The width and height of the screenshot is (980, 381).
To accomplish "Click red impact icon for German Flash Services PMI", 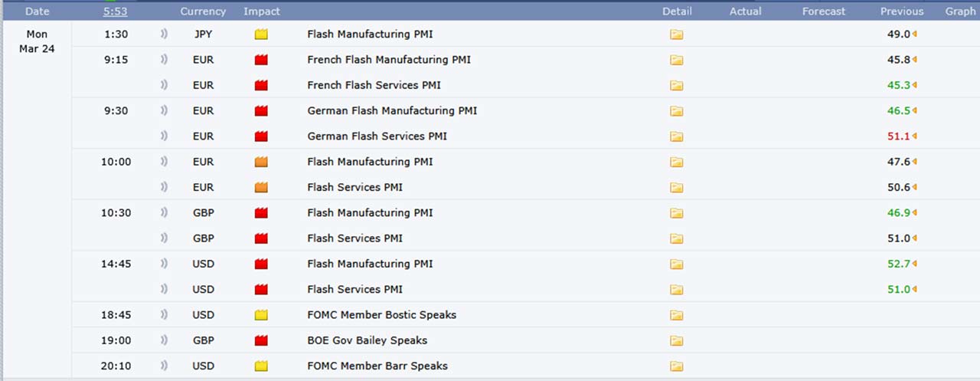I will 261,136.
